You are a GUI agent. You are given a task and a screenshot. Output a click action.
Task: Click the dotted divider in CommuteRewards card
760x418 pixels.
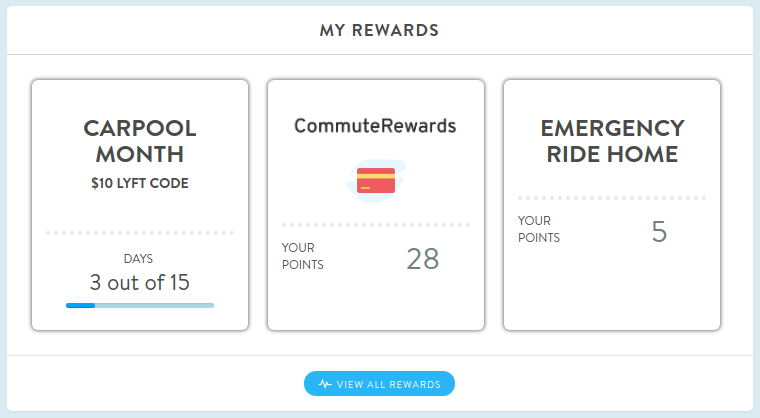(x=376, y=225)
